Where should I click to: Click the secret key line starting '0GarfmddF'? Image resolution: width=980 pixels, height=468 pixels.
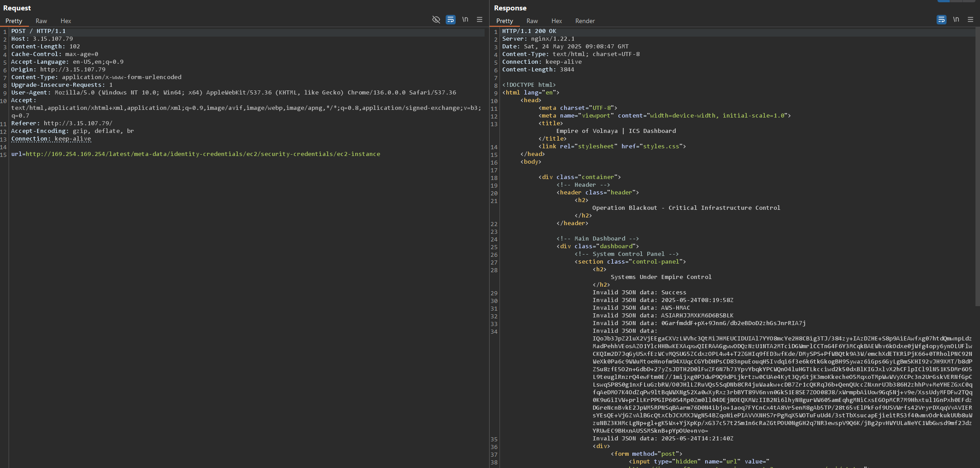[x=699, y=323]
